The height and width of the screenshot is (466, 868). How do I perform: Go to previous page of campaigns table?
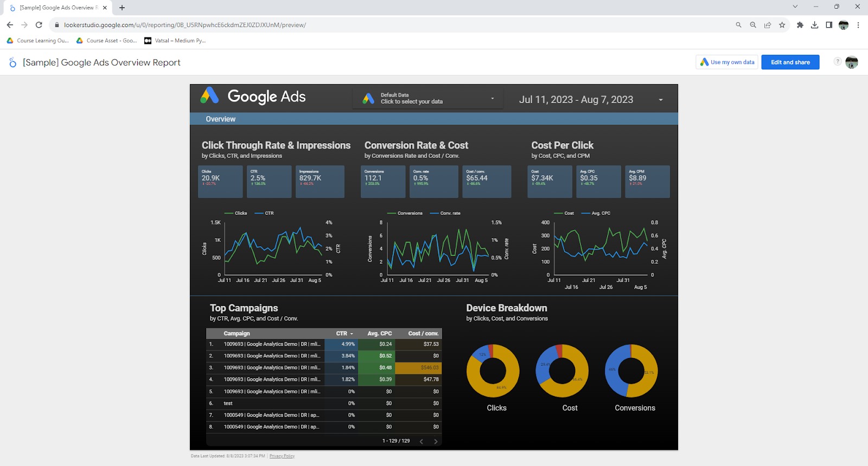(422, 442)
